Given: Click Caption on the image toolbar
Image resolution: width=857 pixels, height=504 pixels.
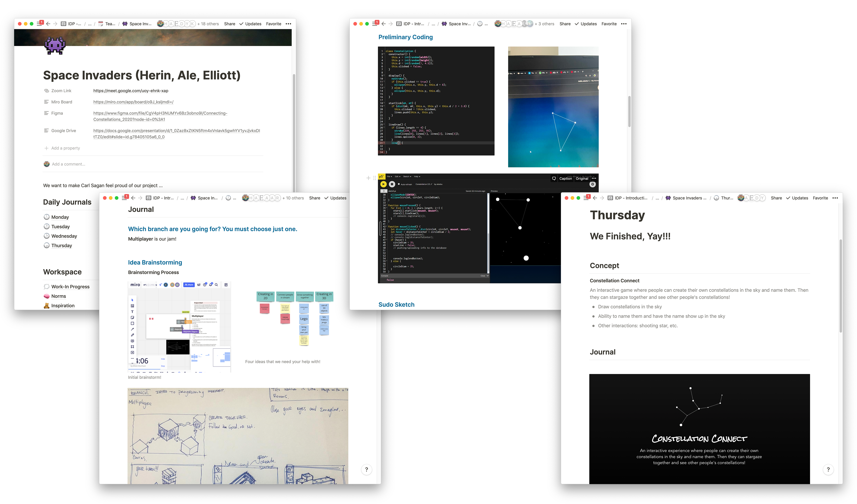Looking at the screenshot, I should pos(565,178).
